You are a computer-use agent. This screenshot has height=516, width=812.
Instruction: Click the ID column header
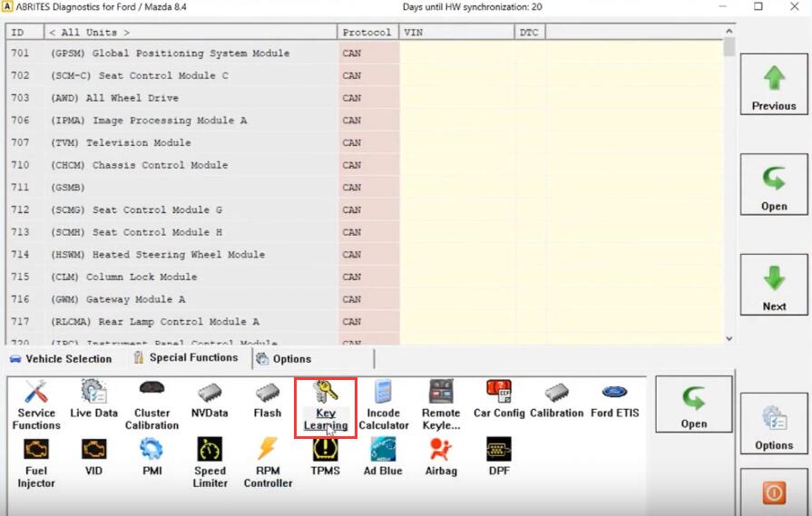point(24,32)
